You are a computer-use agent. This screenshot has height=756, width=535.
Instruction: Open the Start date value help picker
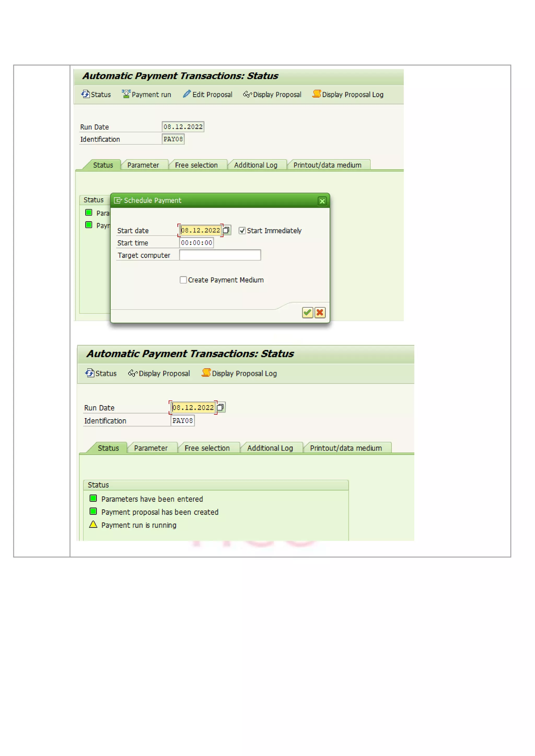point(226,230)
